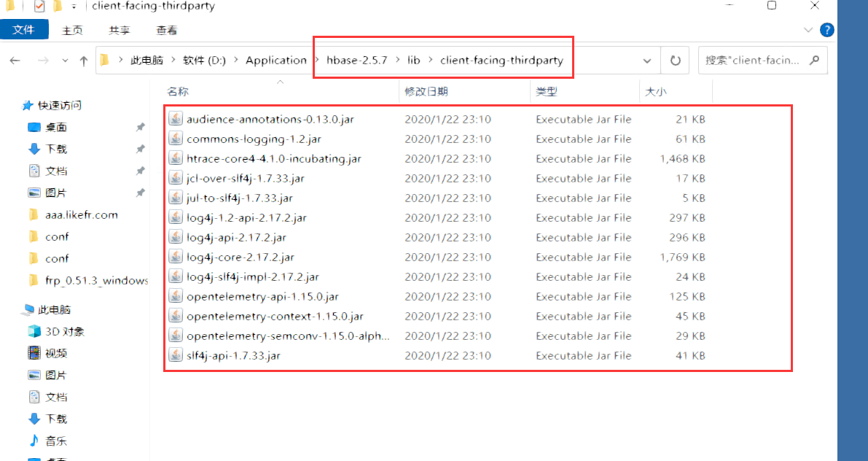Click the jar icon of opentelemetry-api-1.15.0.jar

pyautogui.click(x=176, y=296)
